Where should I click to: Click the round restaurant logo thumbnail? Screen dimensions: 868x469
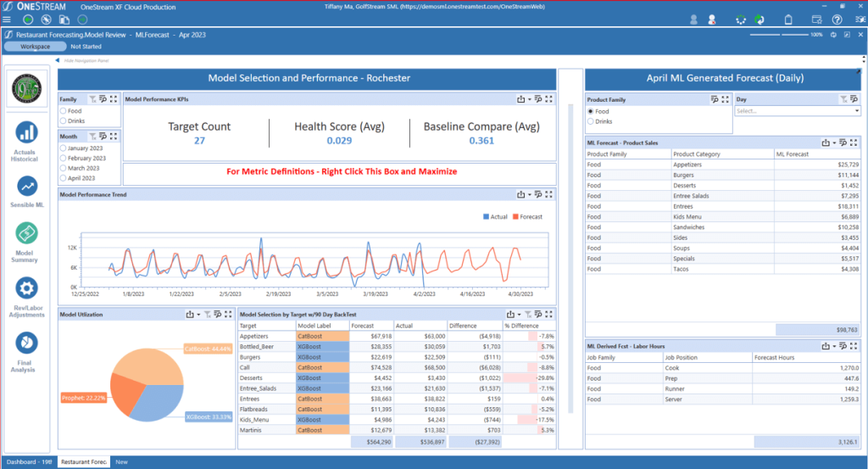click(x=26, y=88)
